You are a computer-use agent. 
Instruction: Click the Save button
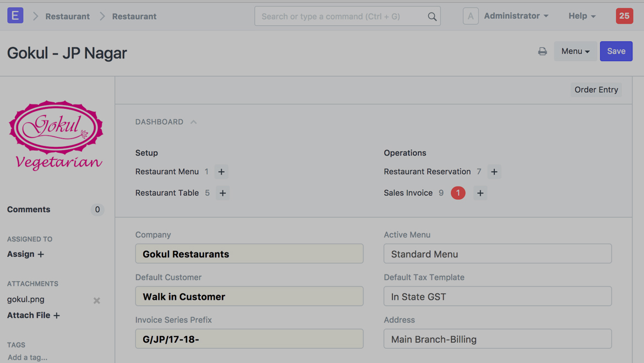616,51
